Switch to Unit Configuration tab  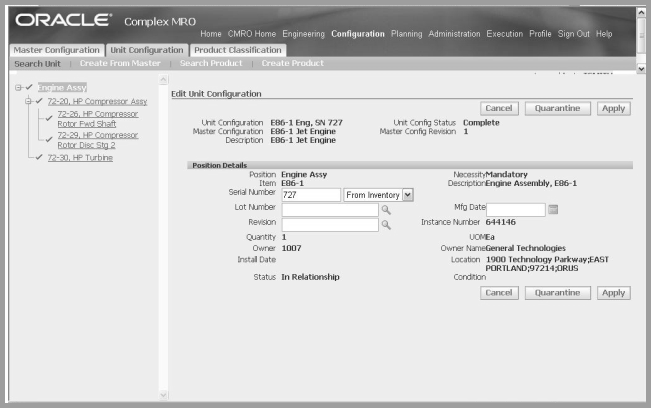tap(147, 50)
